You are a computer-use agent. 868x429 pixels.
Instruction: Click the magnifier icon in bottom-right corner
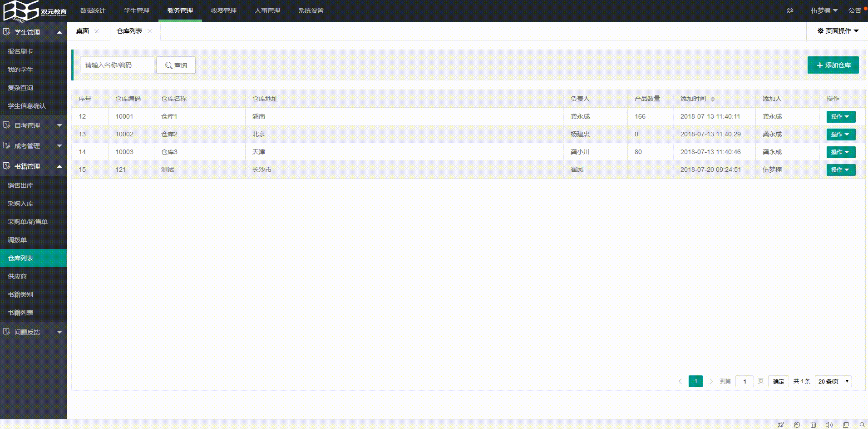[862, 424]
